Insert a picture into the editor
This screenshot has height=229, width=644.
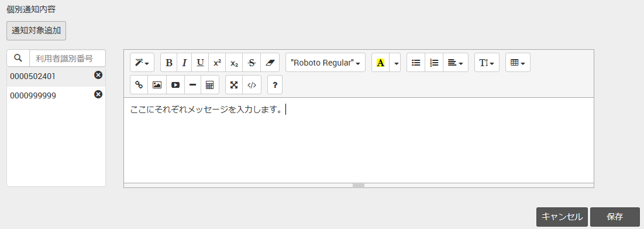pos(157,85)
